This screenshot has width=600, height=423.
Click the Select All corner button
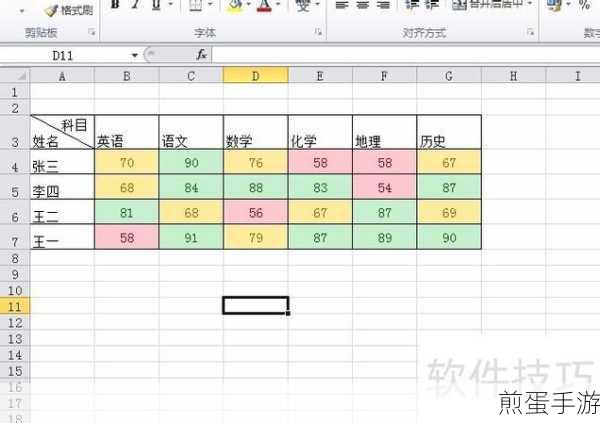[15, 75]
